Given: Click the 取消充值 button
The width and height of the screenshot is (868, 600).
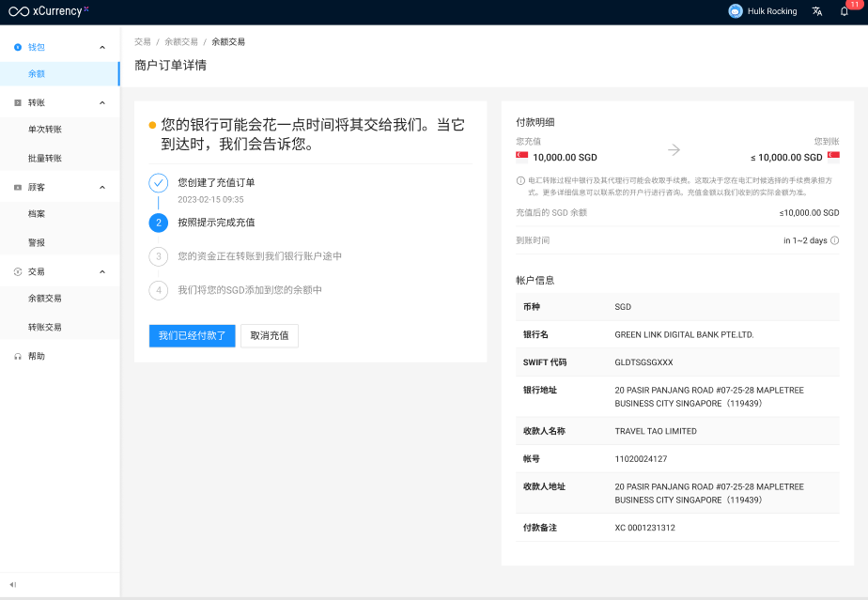Looking at the screenshot, I should pyautogui.click(x=270, y=335).
